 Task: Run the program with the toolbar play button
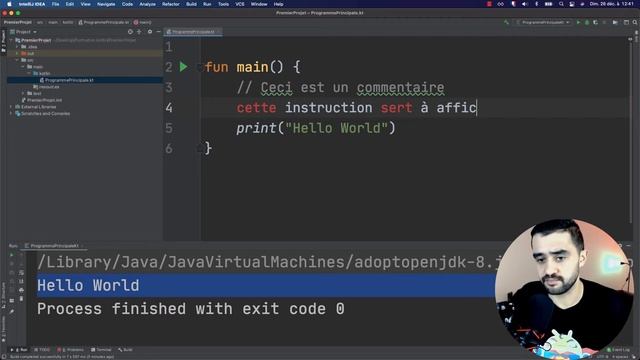[578, 22]
